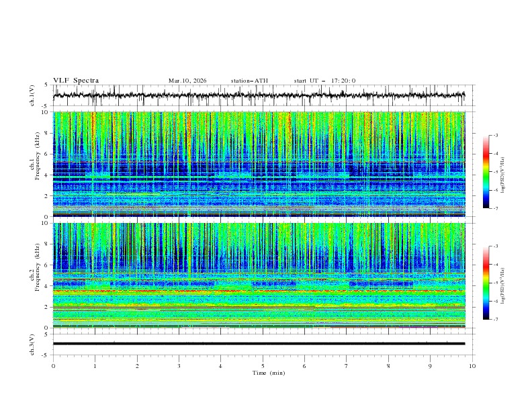
Task: Click the ch.3 flat black trace
Action: (259, 344)
